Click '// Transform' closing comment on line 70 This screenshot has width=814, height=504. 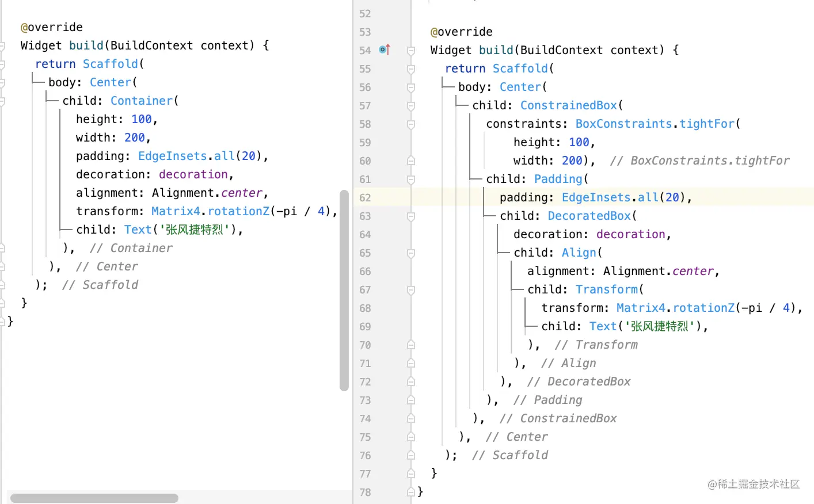pyautogui.click(x=596, y=345)
